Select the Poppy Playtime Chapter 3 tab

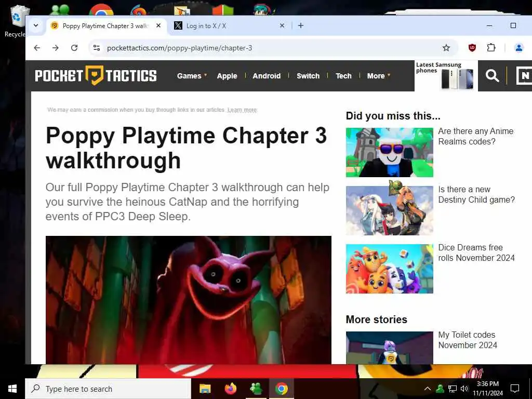[x=107, y=25]
